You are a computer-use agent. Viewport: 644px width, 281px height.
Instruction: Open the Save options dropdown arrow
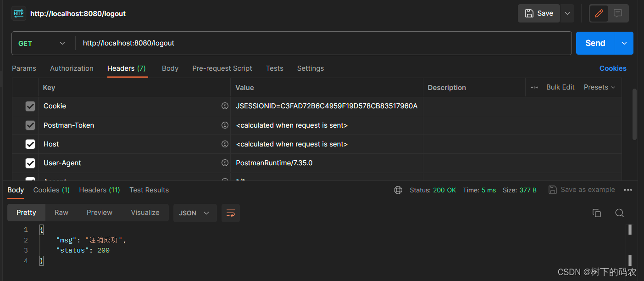[567, 13]
